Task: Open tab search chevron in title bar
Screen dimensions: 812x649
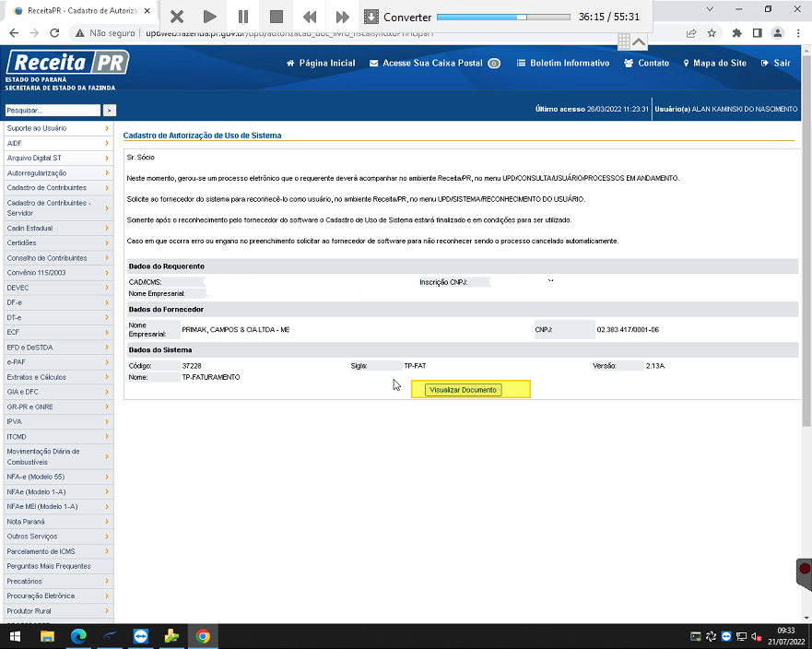Action: pos(710,9)
